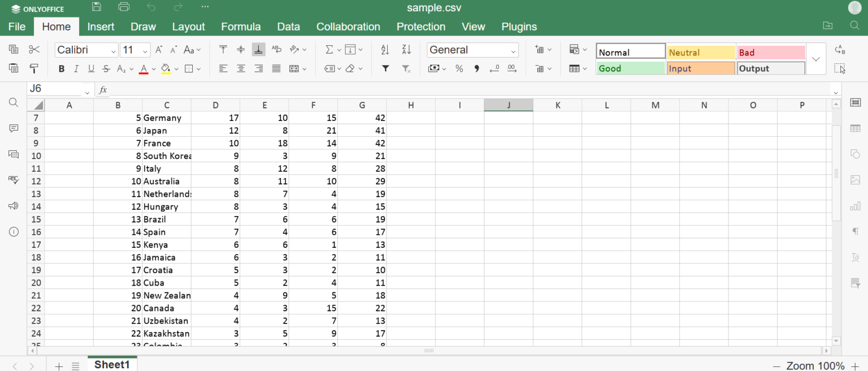Toggle Bold formatting
Viewport: 868px width, 371px height.
click(x=62, y=69)
